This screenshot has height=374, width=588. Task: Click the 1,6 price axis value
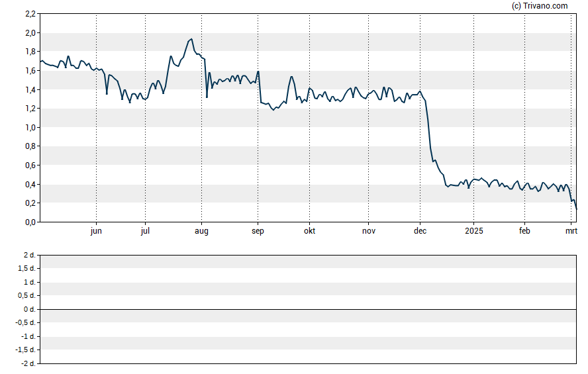(30, 70)
